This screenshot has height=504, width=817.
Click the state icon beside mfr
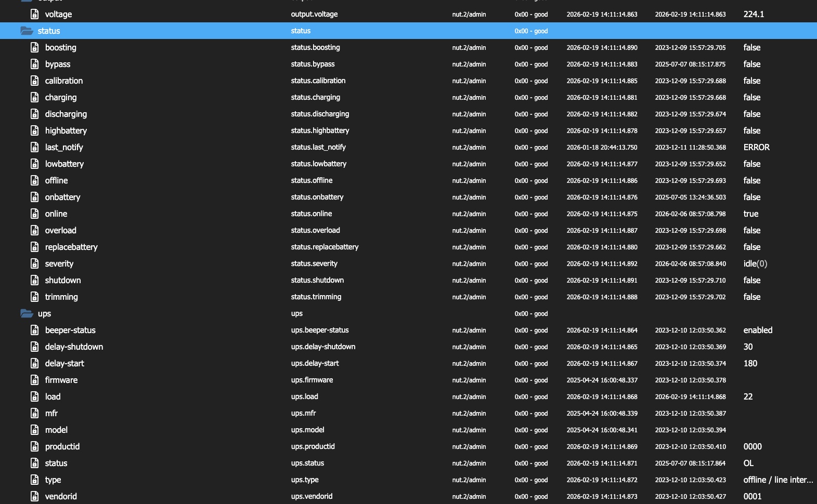tap(34, 413)
